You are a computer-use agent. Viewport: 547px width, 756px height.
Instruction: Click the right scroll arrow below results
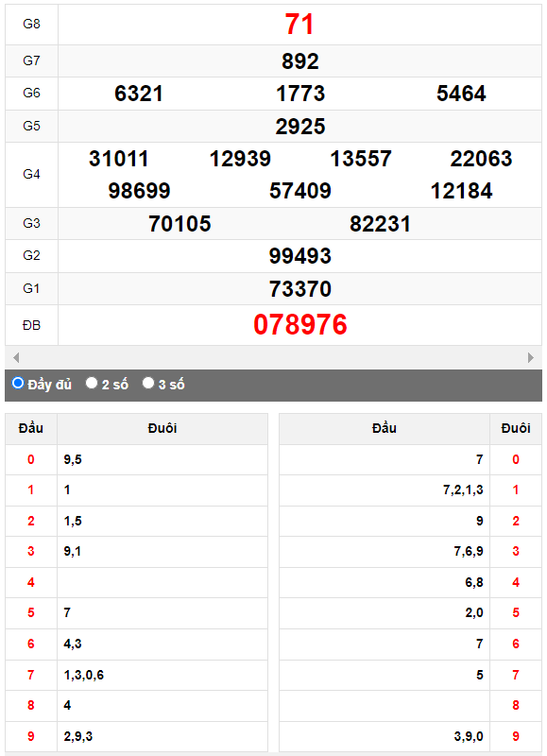tap(531, 358)
